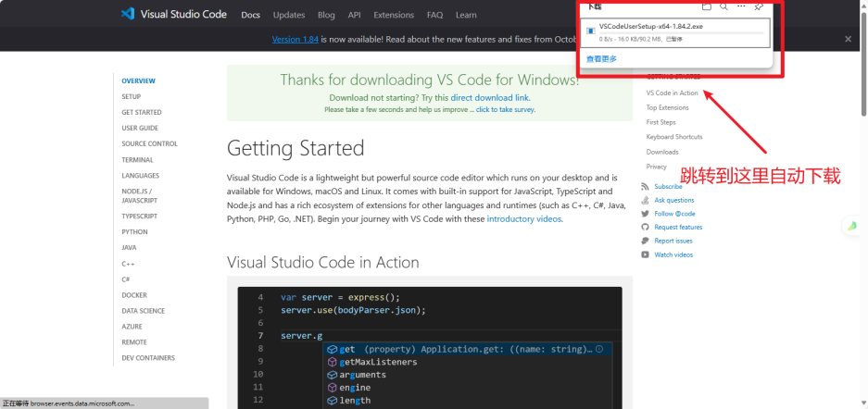
Task: Click 查看更多 in the downloads panel
Action: pyautogui.click(x=602, y=58)
